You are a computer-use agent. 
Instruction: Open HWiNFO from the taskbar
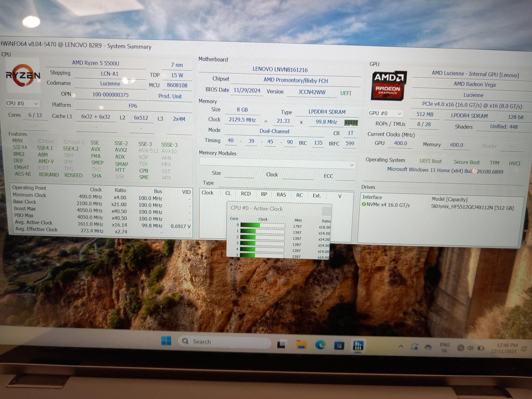pyautogui.click(x=358, y=346)
